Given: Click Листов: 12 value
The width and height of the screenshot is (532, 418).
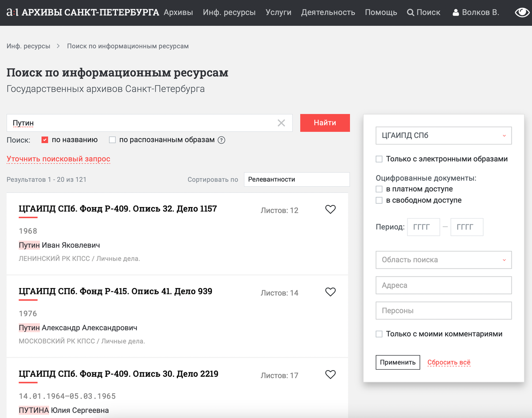Looking at the screenshot, I should coord(279,211).
